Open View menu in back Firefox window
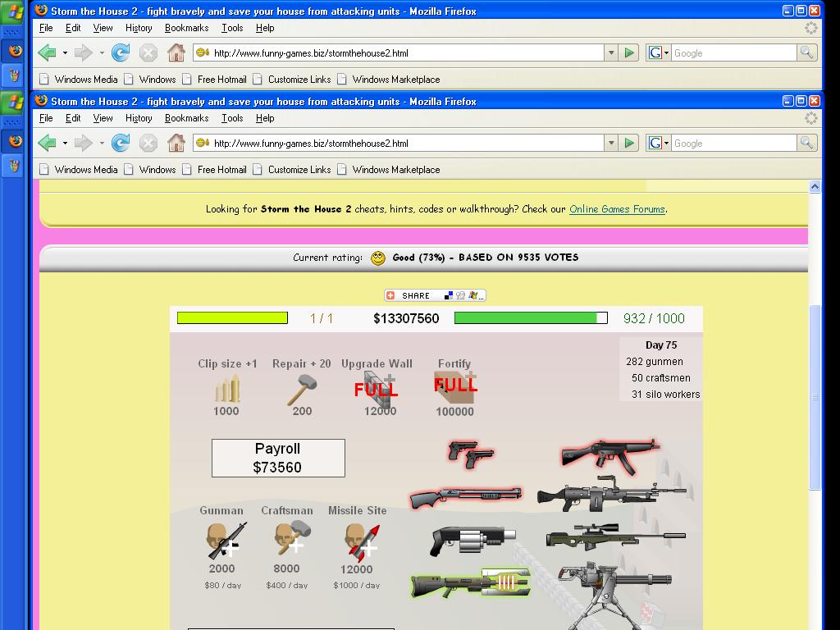The image size is (840, 630). pyautogui.click(x=103, y=28)
